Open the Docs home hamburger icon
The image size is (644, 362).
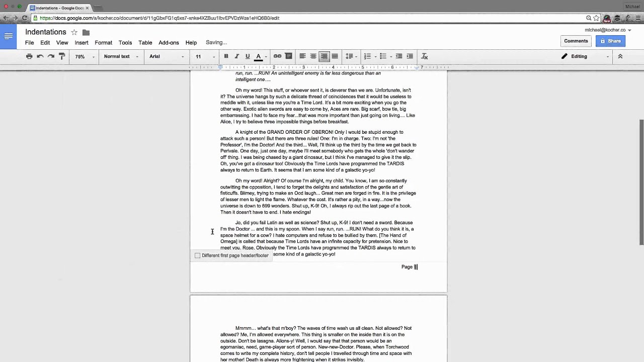click(x=8, y=36)
